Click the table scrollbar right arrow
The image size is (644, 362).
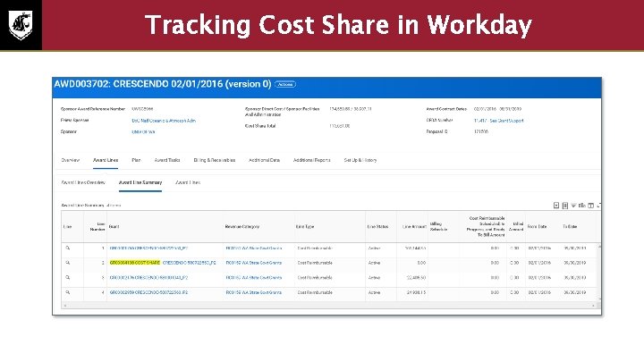(593, 306)
